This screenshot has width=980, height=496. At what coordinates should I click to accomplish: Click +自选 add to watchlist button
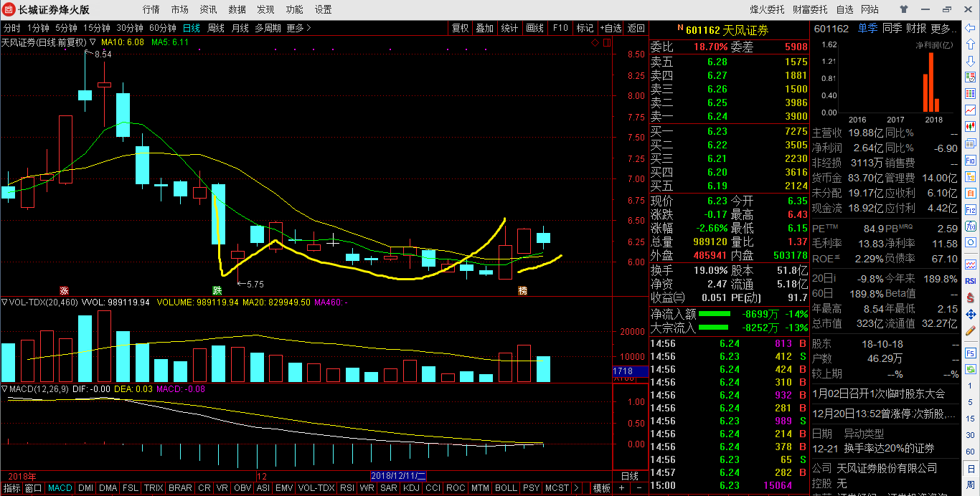[611, 28]
